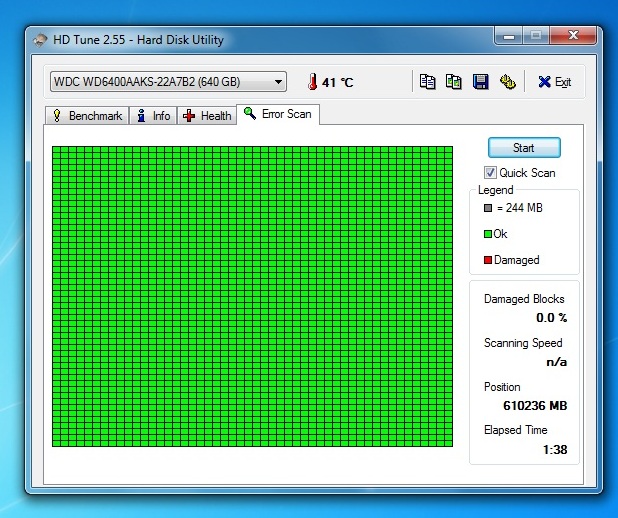618x518 pixels.
Task: Click the blue X Exit icon
Action: click(x=544, y=82)
